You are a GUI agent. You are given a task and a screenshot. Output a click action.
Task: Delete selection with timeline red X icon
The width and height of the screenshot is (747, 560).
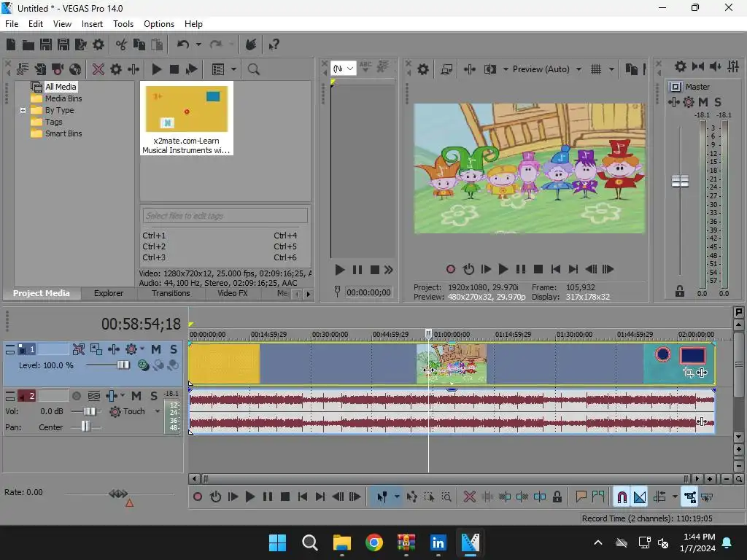tap(469, 497)
